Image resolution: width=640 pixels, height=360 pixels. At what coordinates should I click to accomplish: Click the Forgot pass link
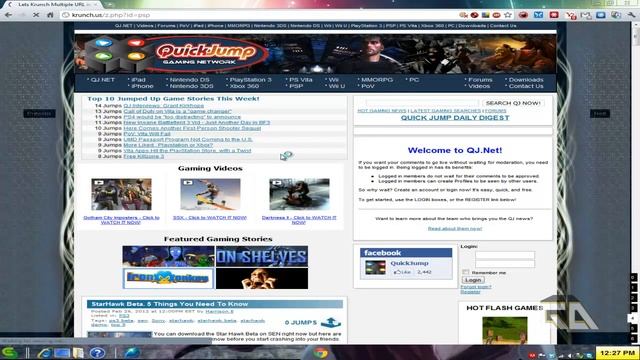(476, 287)
